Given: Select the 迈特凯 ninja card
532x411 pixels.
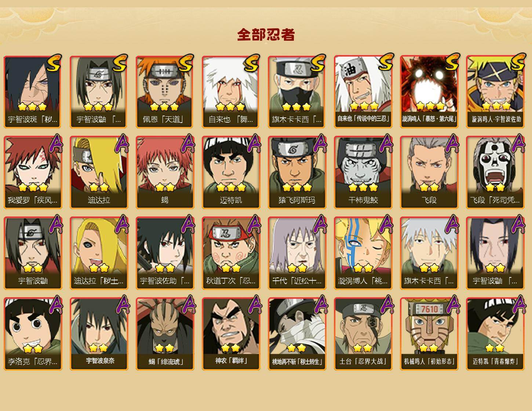Looking at the screenshot, I should click(x=231, y=172).
